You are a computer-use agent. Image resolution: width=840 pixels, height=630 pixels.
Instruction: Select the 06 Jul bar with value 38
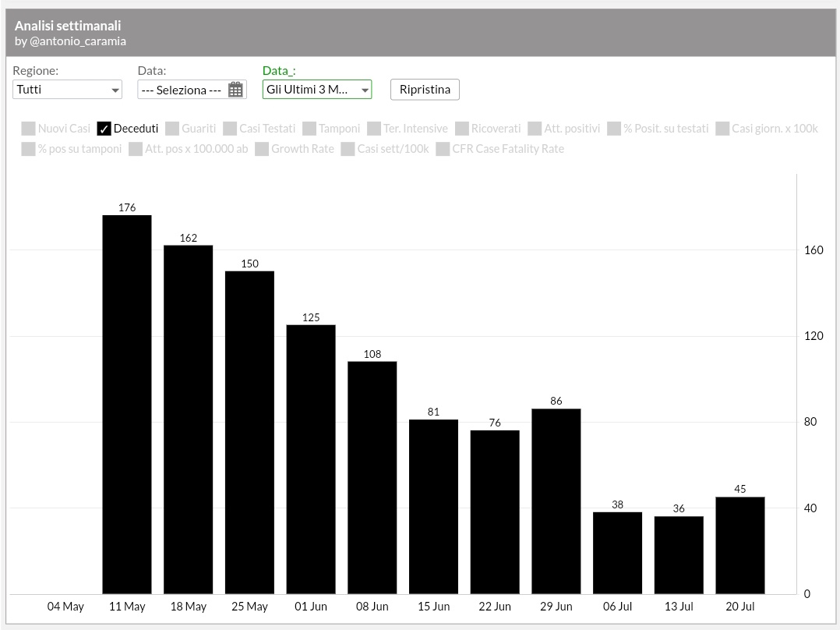click(x=618, y=554)
